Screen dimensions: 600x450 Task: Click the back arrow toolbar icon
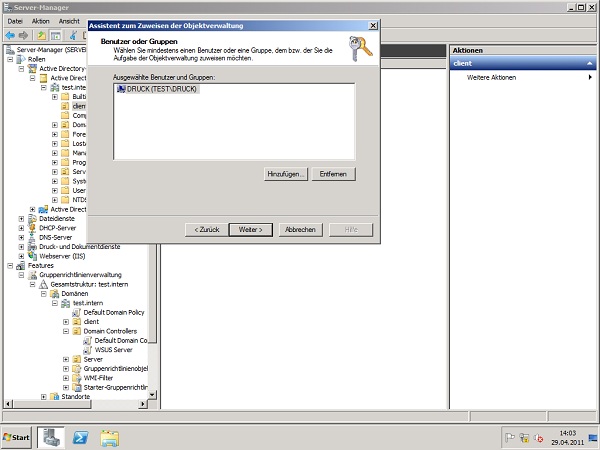coord(10,36)
